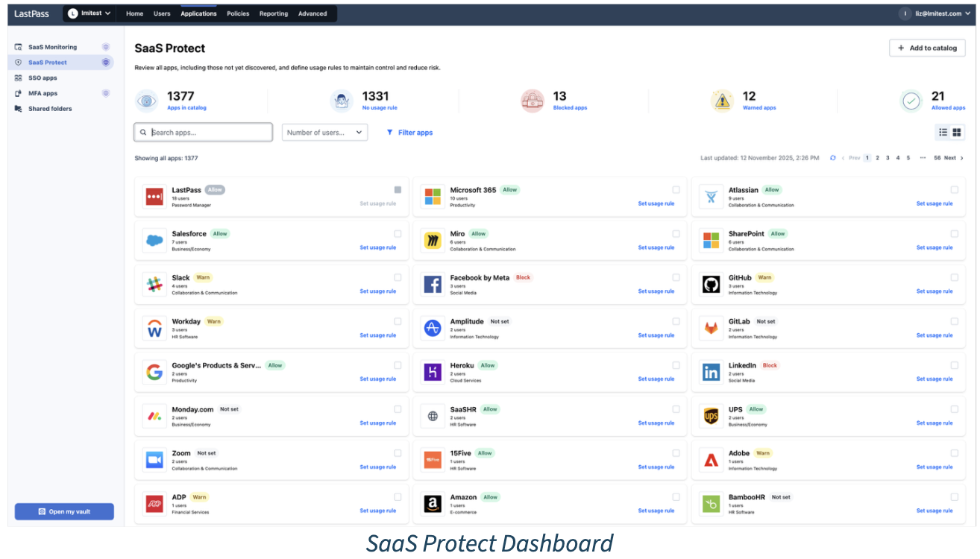
Task: Expand the lmitest account switcher
Action: tap(89, 13)
